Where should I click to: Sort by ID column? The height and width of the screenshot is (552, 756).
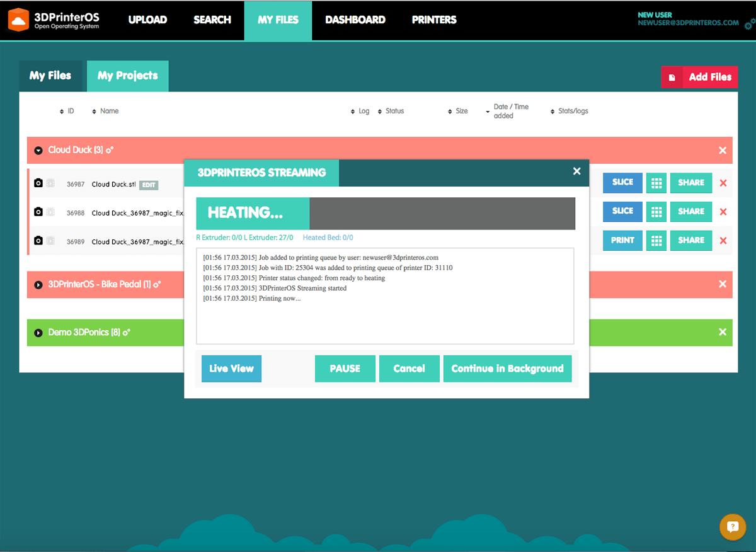tap(67, 111)
